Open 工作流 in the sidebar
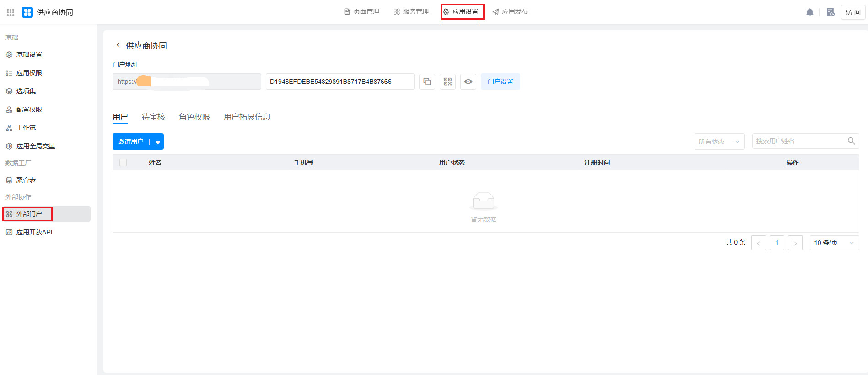The width and height of the screenshot is (868, 375). coord(26,128)
